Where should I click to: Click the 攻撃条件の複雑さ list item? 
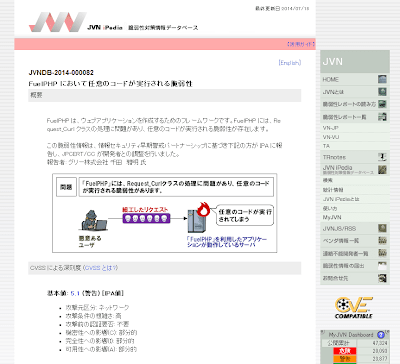94,316
